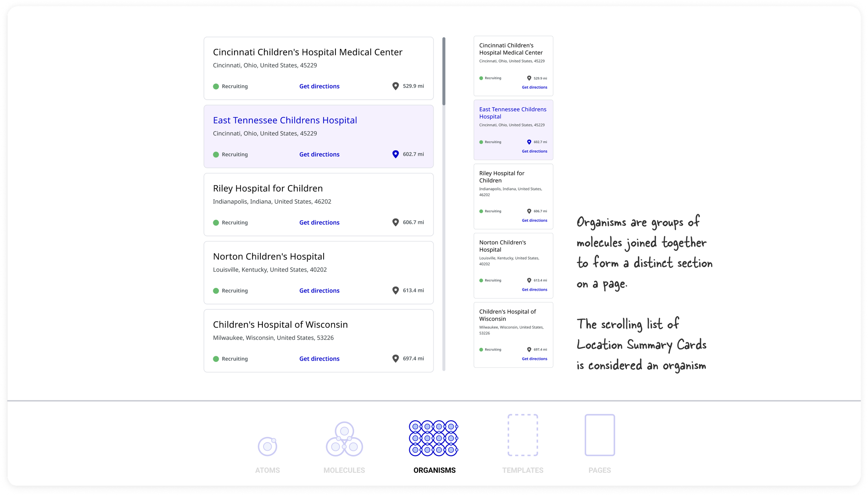
Task: Open Get directions on large Norton Children's Hospital card
Action: coord(319,291)
